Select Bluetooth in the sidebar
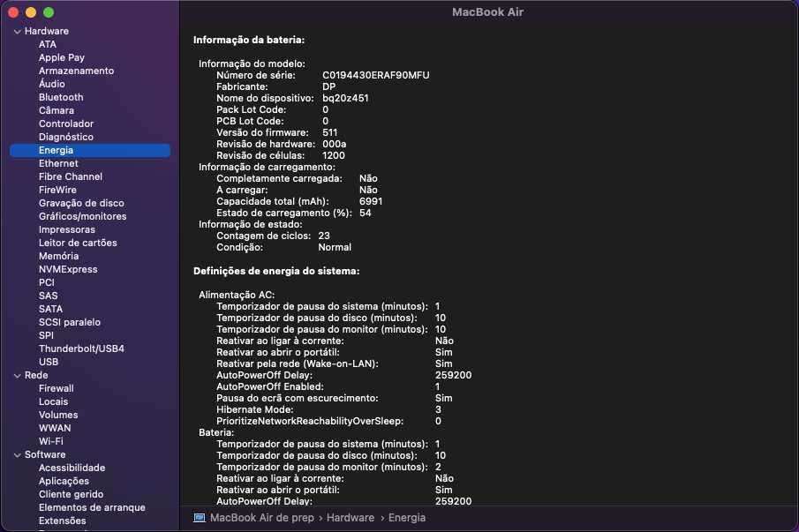The image size is (799, 532). (61, 97)
